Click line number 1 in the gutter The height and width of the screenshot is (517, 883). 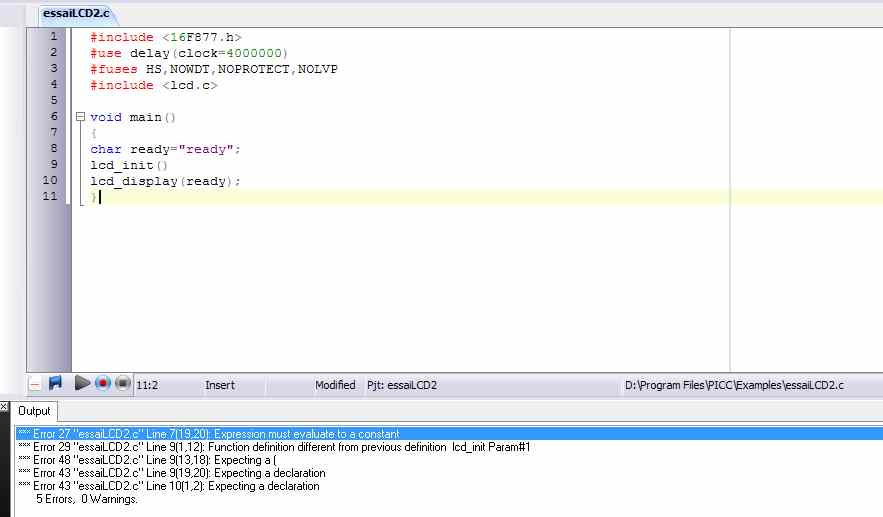(x=53, y=36)
